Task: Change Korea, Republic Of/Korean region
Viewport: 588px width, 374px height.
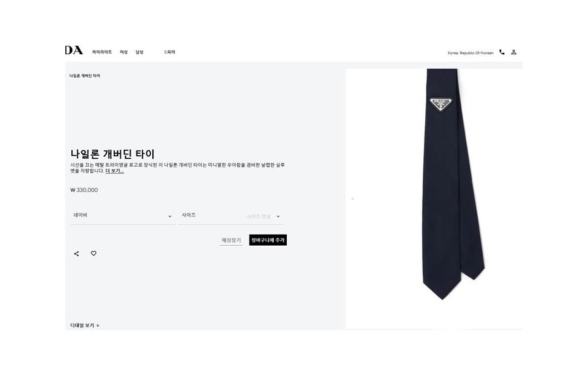Action: pos(470,53)
